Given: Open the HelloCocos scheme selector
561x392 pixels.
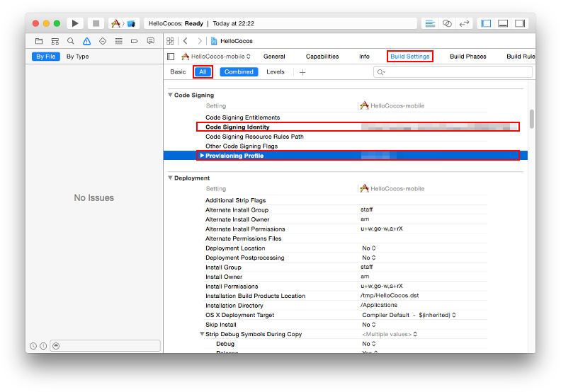Looking at the screenshot, I should tap(123, 23).
